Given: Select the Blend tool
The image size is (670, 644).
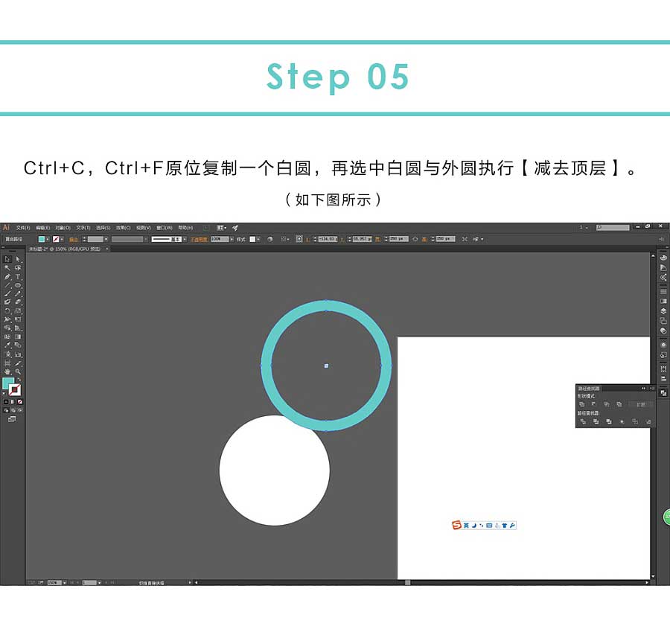Looking at the screenshot, I should pyautogui.click(x=18, y=345).
